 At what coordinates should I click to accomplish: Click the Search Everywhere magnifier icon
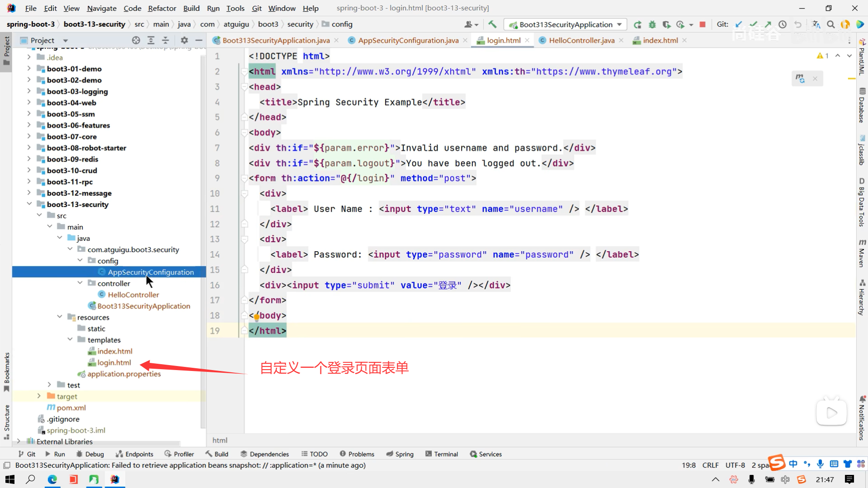[x=830, y=24]
